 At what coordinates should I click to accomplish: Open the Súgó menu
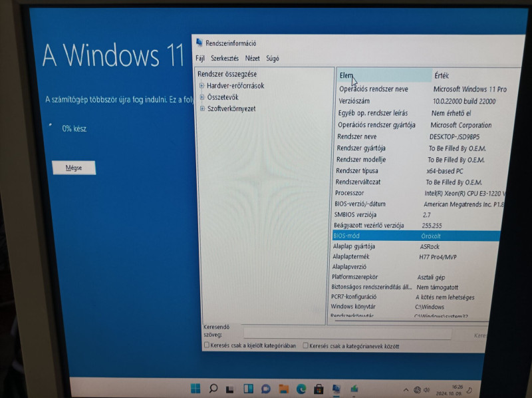(x=273, y=59)
